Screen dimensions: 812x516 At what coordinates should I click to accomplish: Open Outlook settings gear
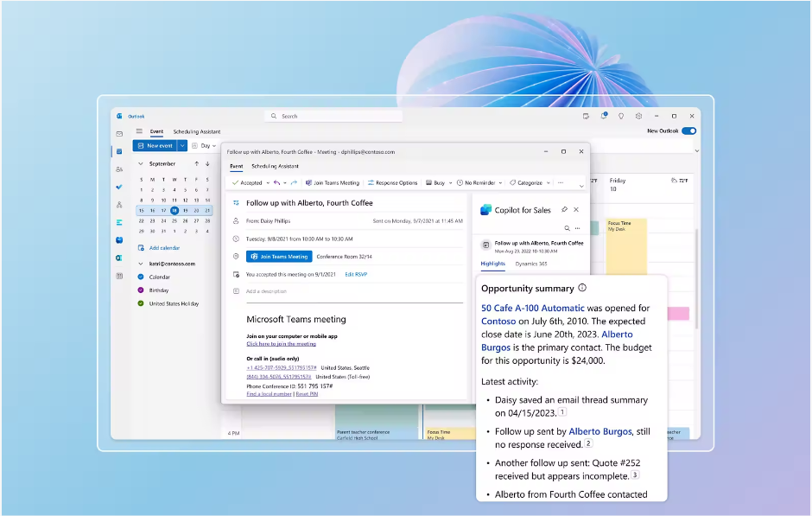pyautogui.click(x=638, y=116)
